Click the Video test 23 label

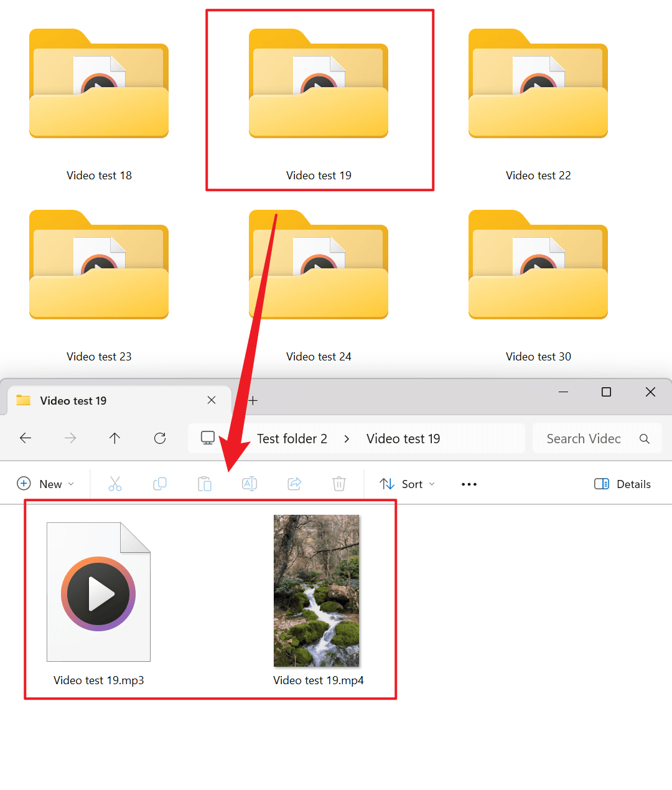pos(99,357)
